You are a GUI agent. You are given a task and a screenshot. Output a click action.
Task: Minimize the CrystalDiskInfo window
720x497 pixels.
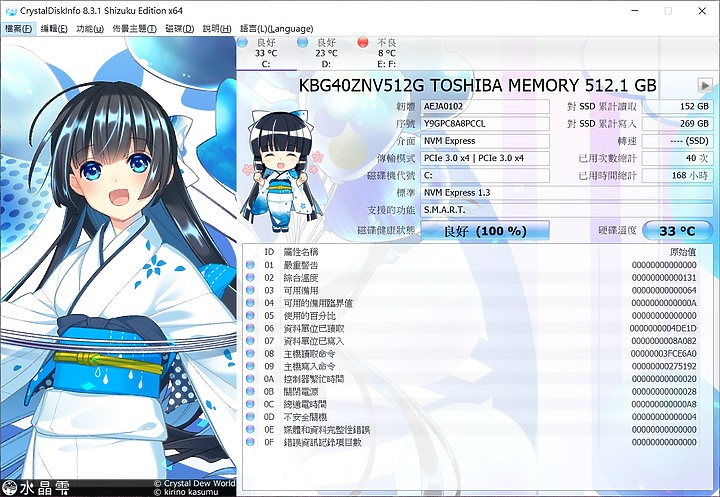pyautogui.click(x=635, y=11)
